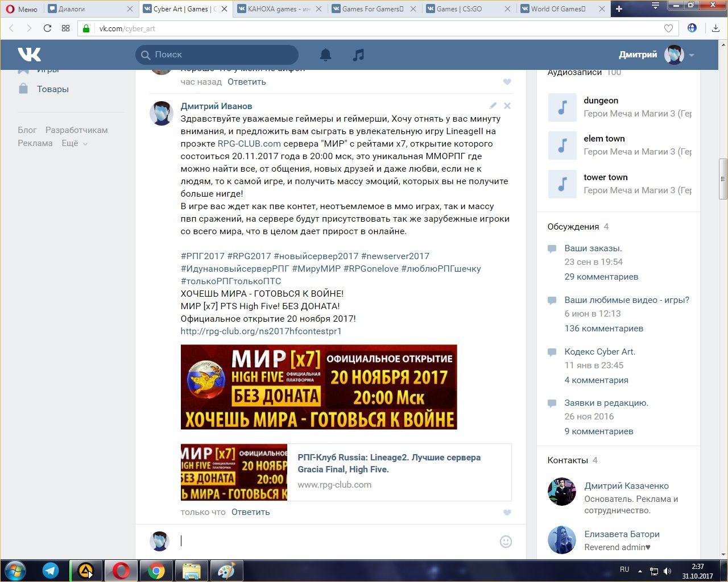The image size is (728, 582).
Task: Open VK notifications bell
Action: [325, 55]
